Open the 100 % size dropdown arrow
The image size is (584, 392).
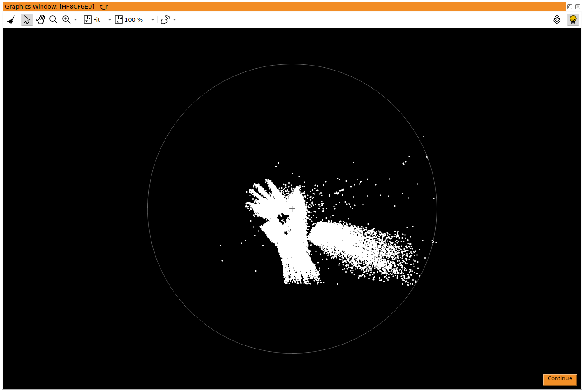153,20
